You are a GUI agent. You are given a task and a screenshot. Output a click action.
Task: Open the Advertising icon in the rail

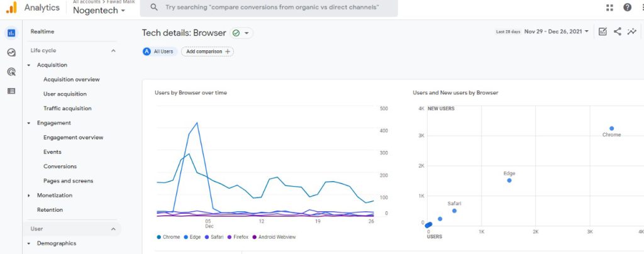(11, 72)
